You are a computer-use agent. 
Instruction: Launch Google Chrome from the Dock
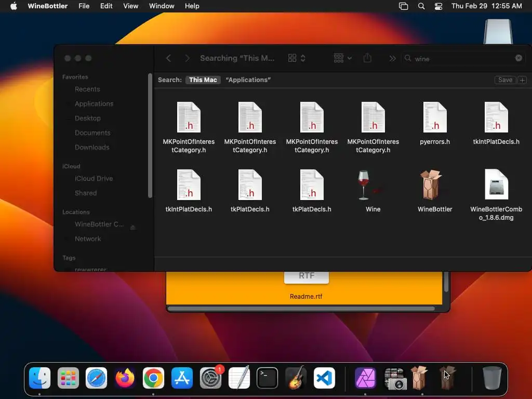tap(153, 378)
